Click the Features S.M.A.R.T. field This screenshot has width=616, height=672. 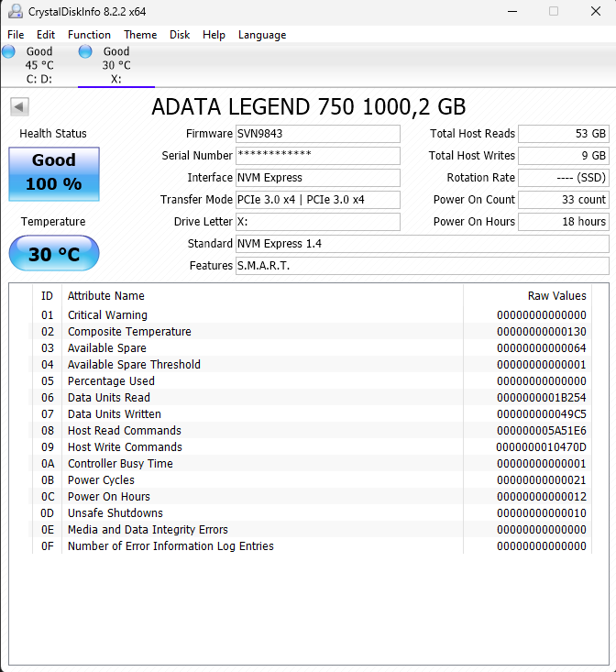click(x=423, y=266)
